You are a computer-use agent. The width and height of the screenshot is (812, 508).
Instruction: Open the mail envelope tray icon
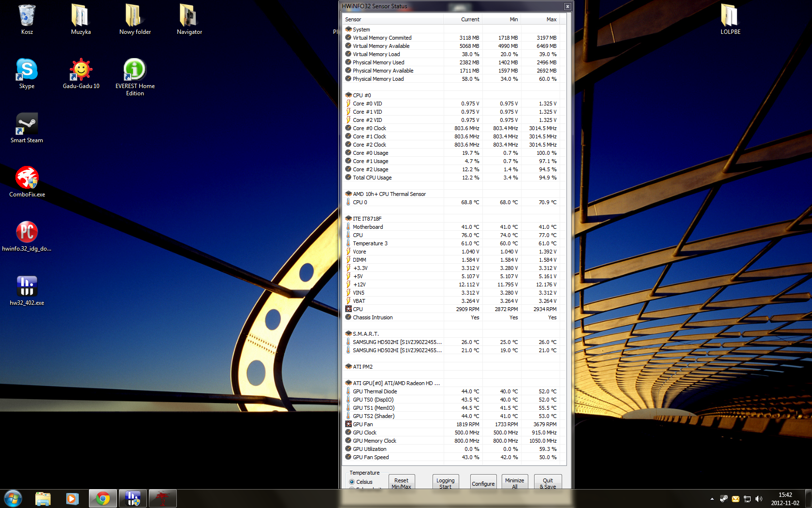[x=736, y=499]
